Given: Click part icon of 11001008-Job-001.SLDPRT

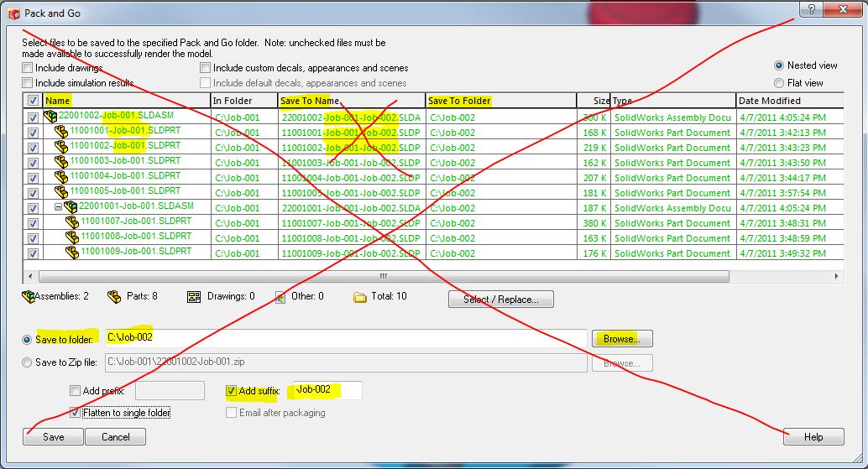Looking at the screenshot, I should pyautogui.click(x=72, y=237).
